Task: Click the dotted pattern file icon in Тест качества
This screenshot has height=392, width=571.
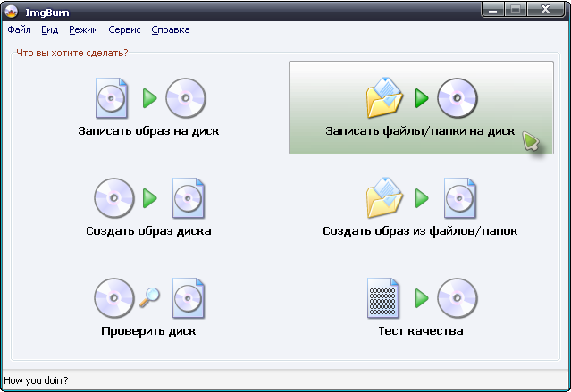Action: tap(383, 298)
